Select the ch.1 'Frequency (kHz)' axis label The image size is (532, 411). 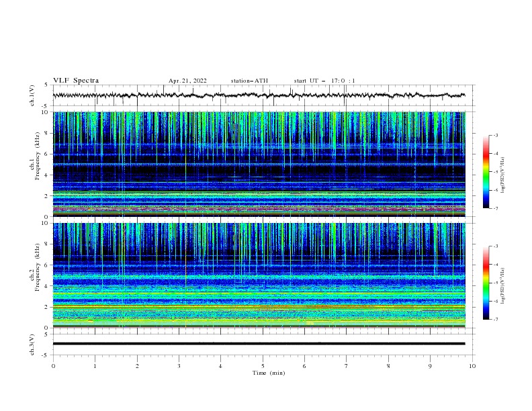38,156
